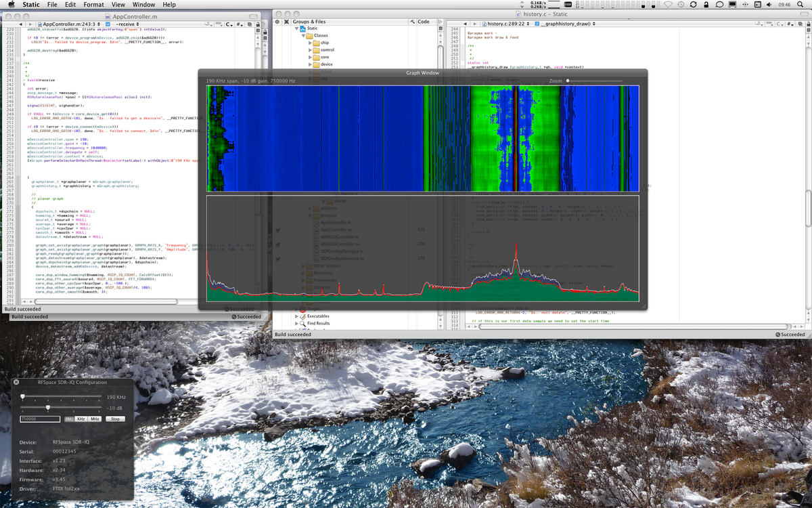Click the 750000 frequency input field
Viewport: 812px width, 508px height.
(x=39, y=419)
